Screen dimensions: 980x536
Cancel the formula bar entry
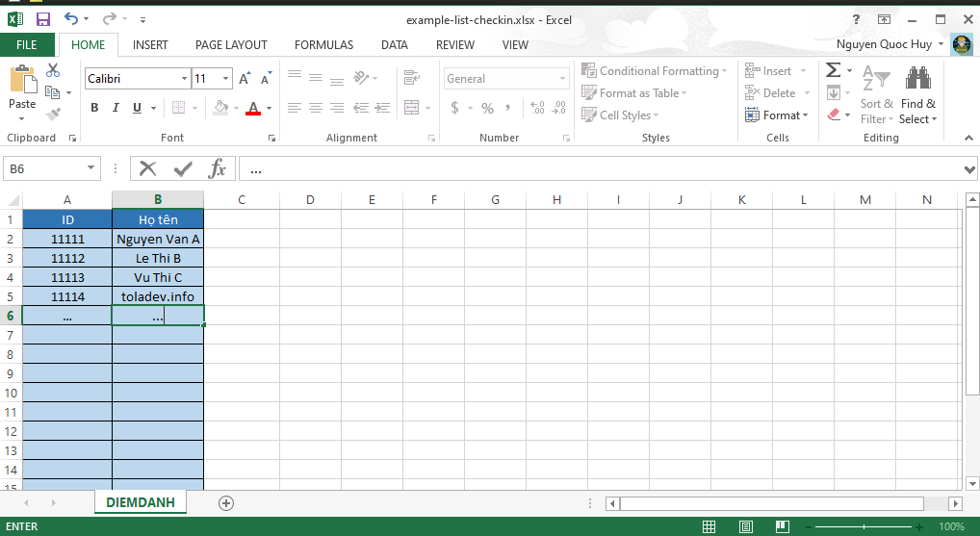(x=147, y=168)
